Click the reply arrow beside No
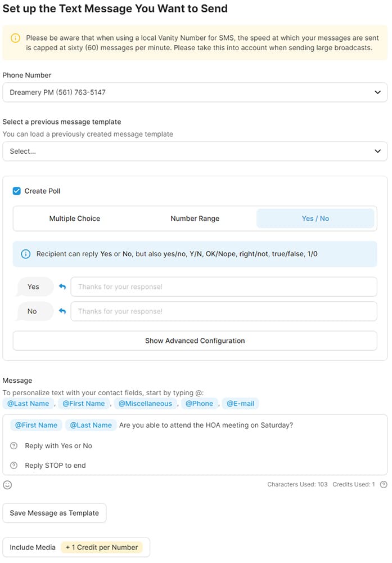Viewport: 392px width, 563px height. point(62,311)
